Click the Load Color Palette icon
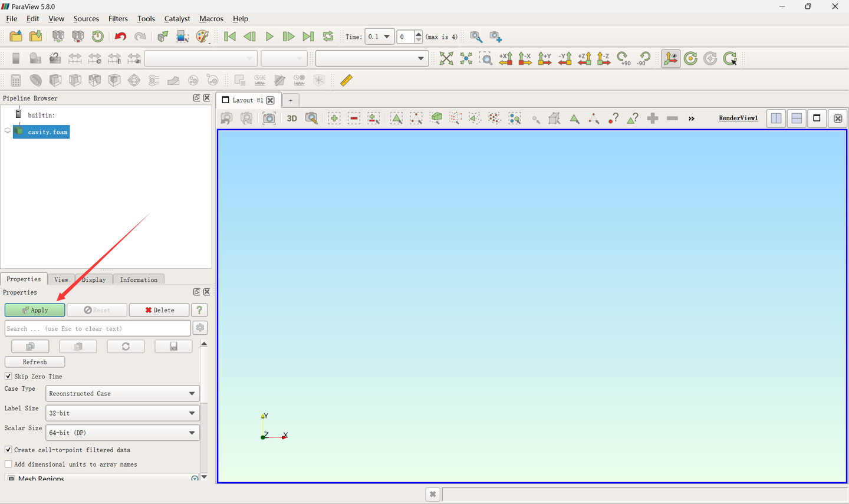The width and height of the screenshot is (849, 504). click(x=202, y=37)
